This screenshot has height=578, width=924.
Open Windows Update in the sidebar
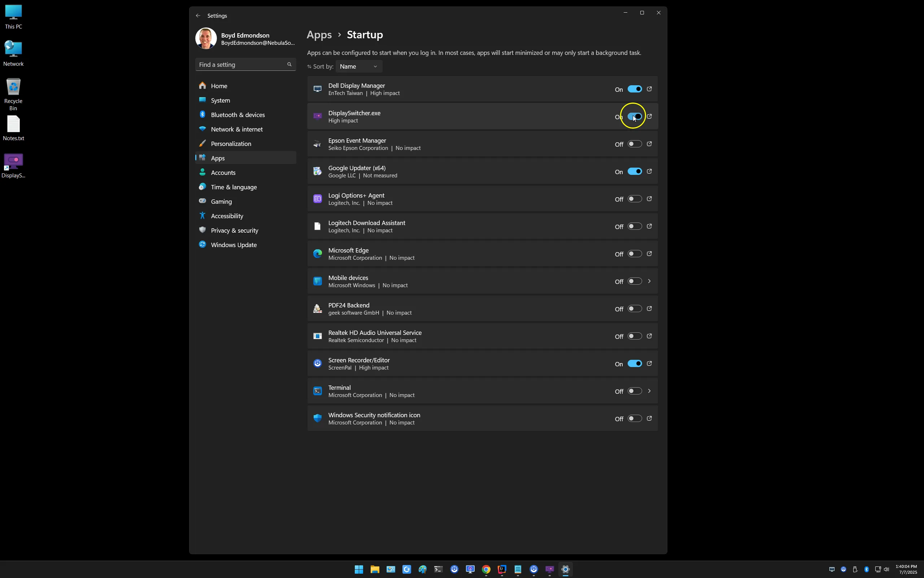(245, 245)
